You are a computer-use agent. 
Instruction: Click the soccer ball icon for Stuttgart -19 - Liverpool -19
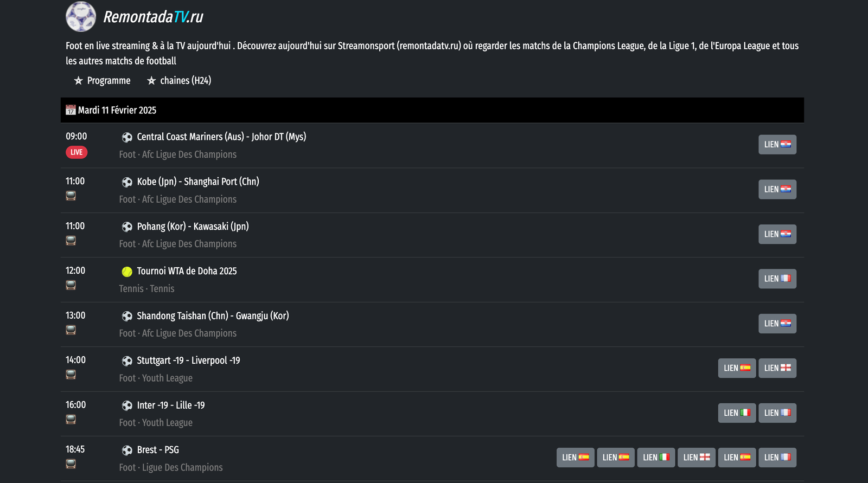pyautogui.click(x=127, y=361)
